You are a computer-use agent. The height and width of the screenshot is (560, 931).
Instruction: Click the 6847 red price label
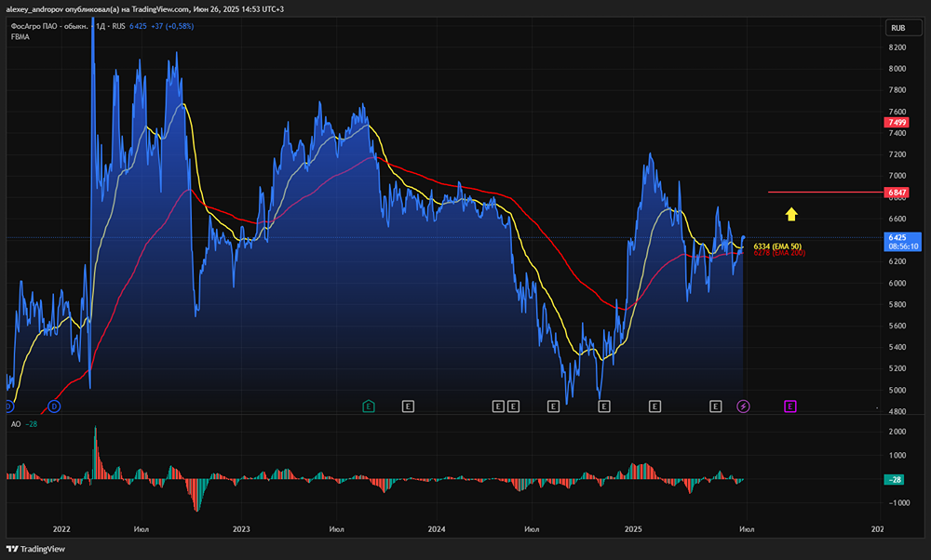tap(897, 193)
